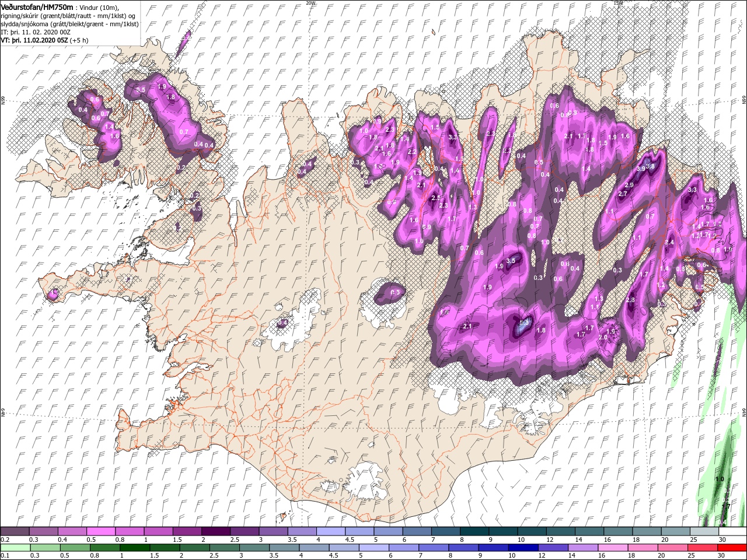Click the 2.8 snowfall value on the map
Image resolution: width=747 pixels, height=560 pixels.
pos(630,300)
